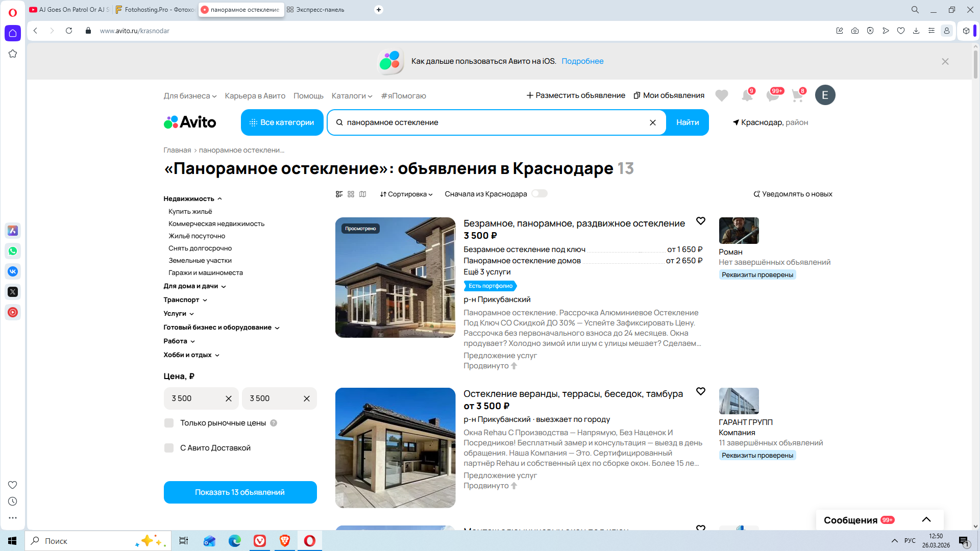
Task: Open the favorites heart icon in Avito header
Action: pyautogui.click(x=721, y=95)
